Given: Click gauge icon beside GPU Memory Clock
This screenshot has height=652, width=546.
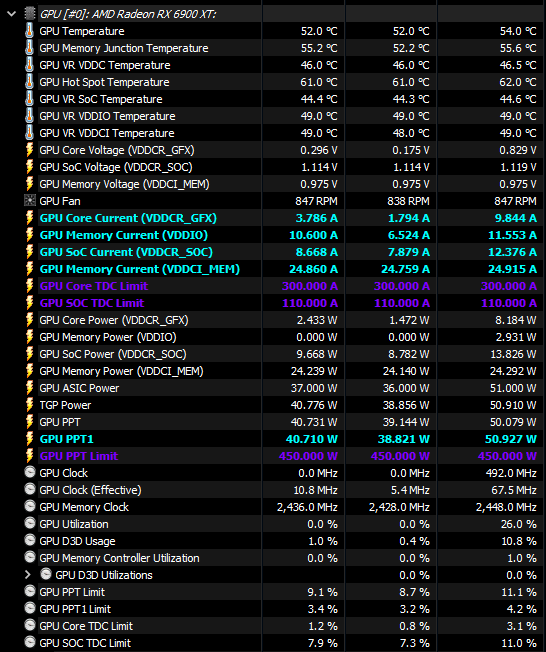Looking at the screenshot, I should 30,506.
